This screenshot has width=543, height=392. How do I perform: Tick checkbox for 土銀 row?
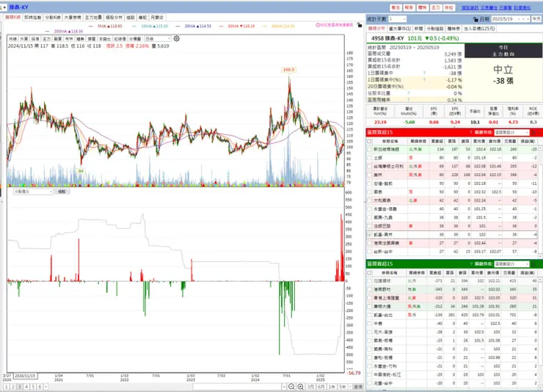click(370, 158)
